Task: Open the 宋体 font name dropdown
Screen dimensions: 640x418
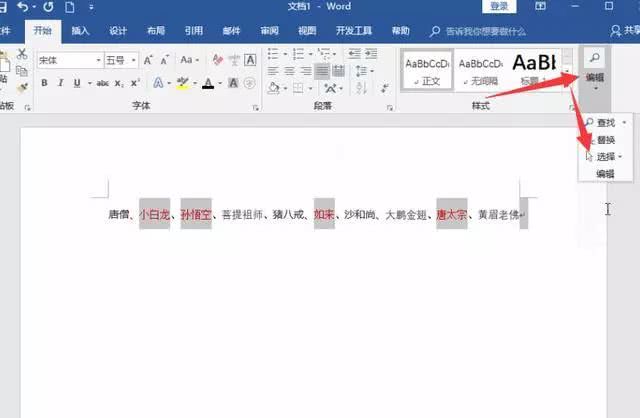Action: 98,60
